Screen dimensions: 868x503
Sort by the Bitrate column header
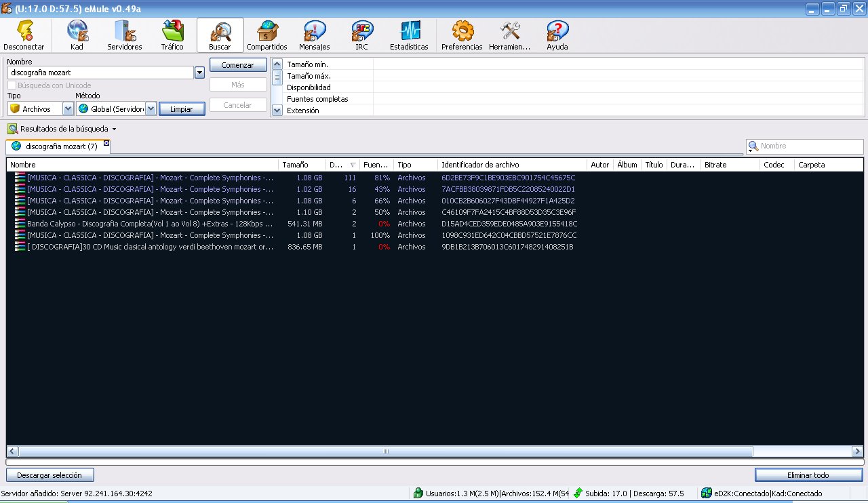(x=730, y=165)
